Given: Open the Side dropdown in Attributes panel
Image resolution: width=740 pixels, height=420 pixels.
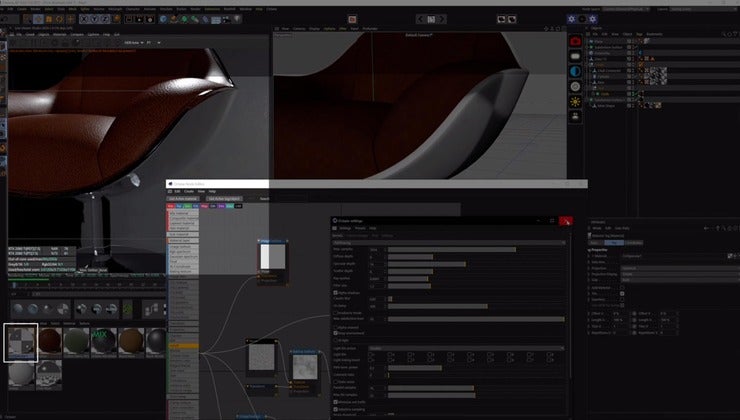Looking at the screenshot, I should [681, 280].
